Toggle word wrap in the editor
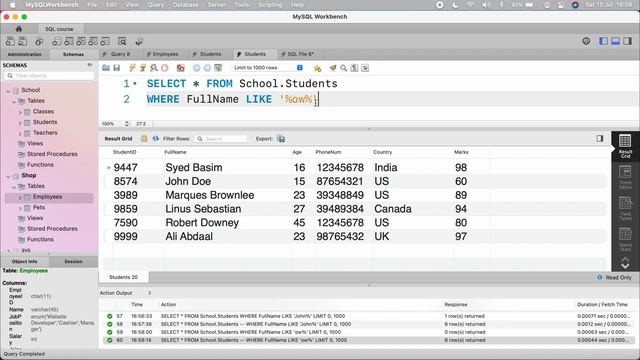 point(365,68)
